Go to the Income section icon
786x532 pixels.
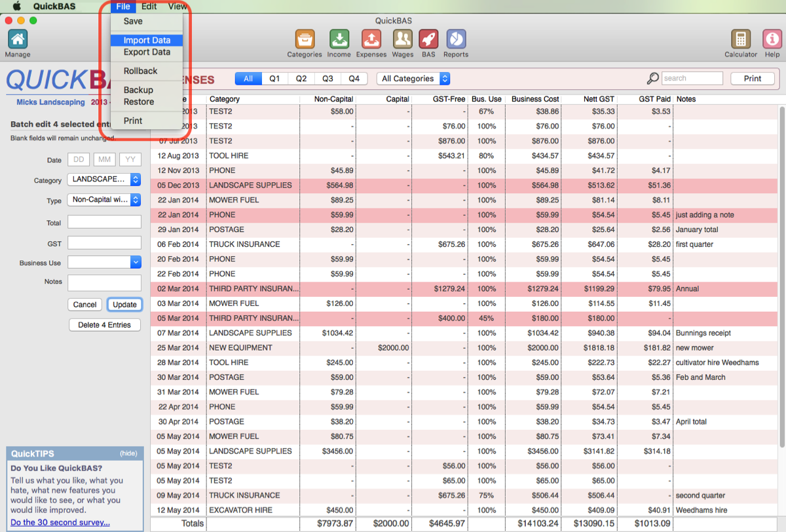[x=339, y=39]
